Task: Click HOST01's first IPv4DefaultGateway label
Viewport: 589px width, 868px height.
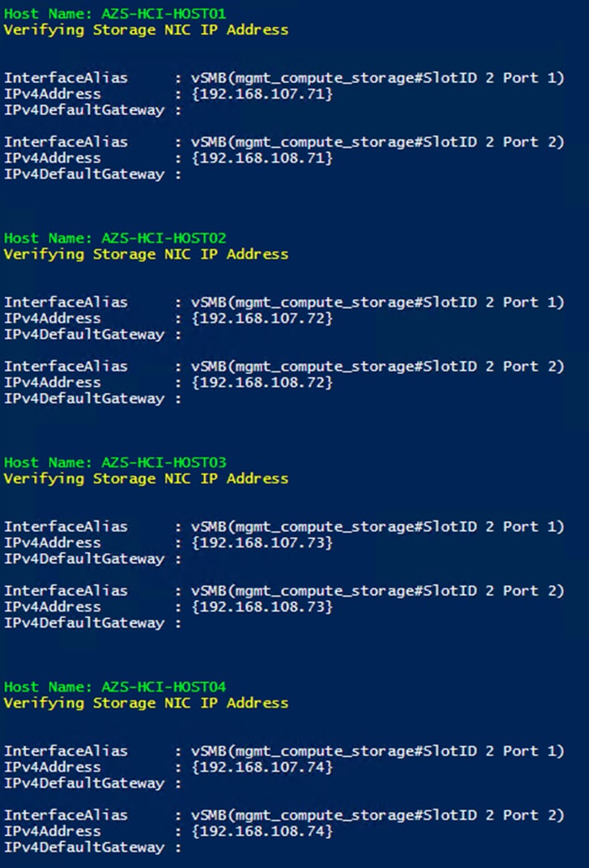Action: (x=84, y=110)
